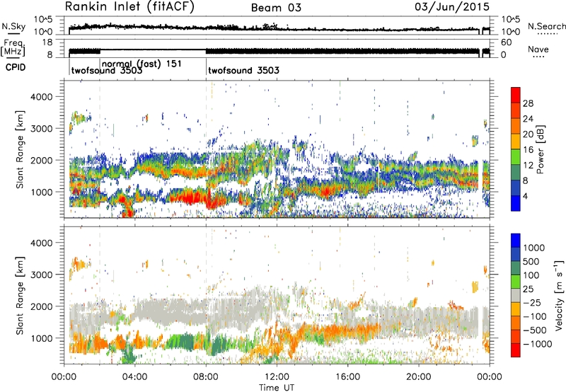Click the 'CPID' row label
Image resolution: width=566 pixels, height=392 pixels.
tap(16, 67)
